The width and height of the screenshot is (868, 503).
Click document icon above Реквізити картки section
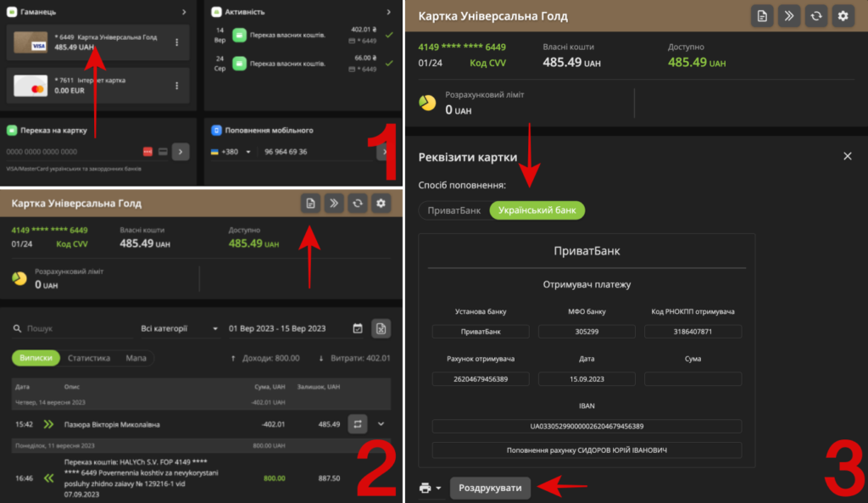click(x=762, y=16)
